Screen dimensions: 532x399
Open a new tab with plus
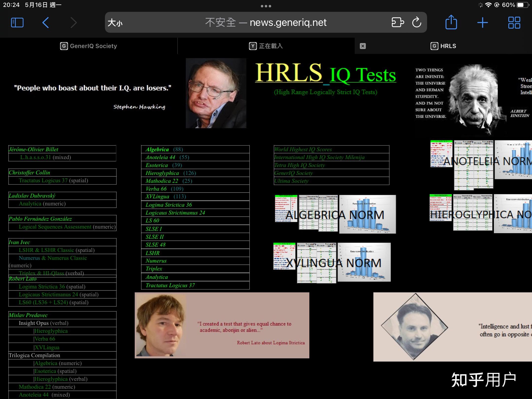pos(482,23)
